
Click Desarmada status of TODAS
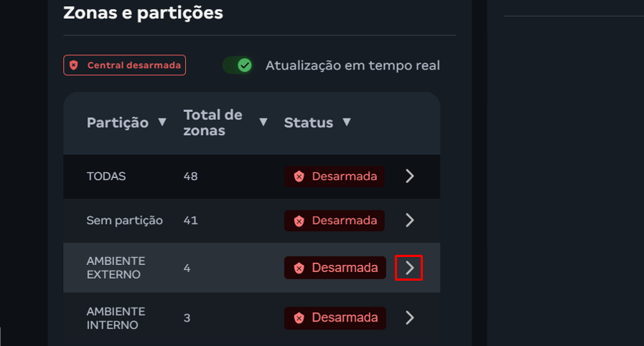(335, 177)
